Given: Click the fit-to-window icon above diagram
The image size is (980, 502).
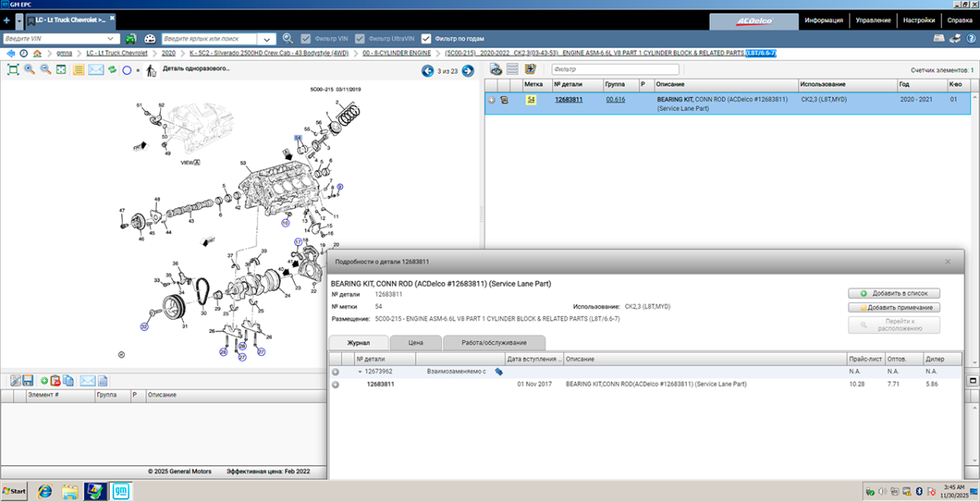Looking at the screenshot, I should pyautogui.click(x=13, y=70).
